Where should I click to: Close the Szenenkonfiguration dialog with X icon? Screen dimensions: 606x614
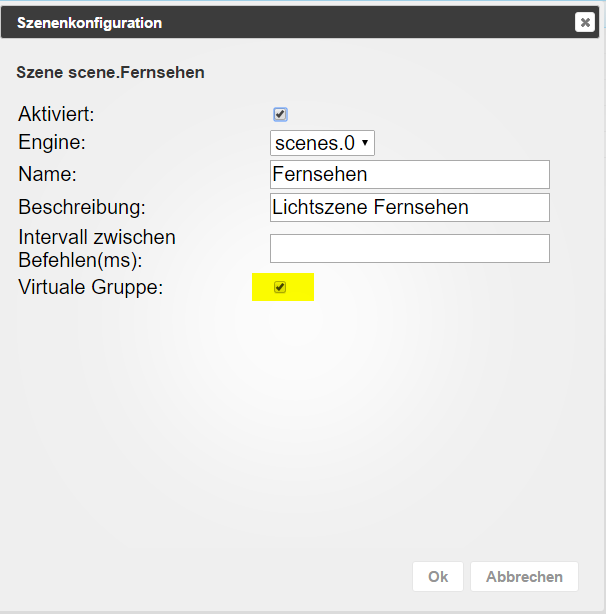585,22
